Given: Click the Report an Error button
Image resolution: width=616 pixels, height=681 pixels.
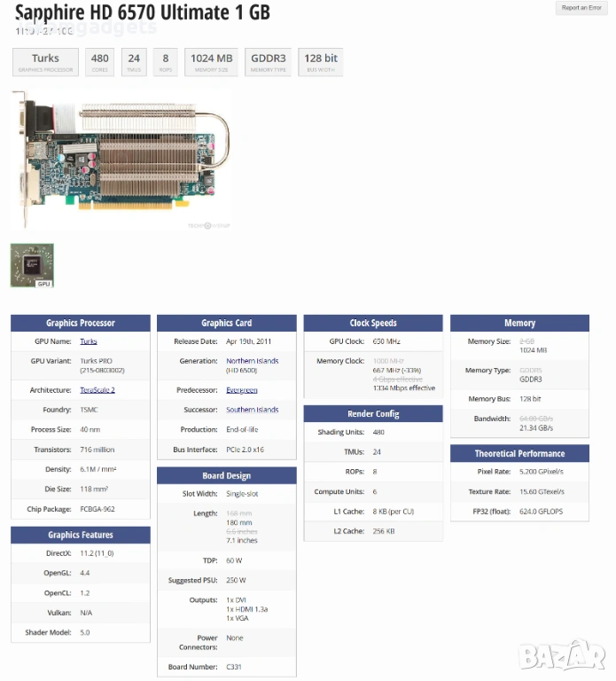Looking at the screenshot, I should (x=581, y=8).
